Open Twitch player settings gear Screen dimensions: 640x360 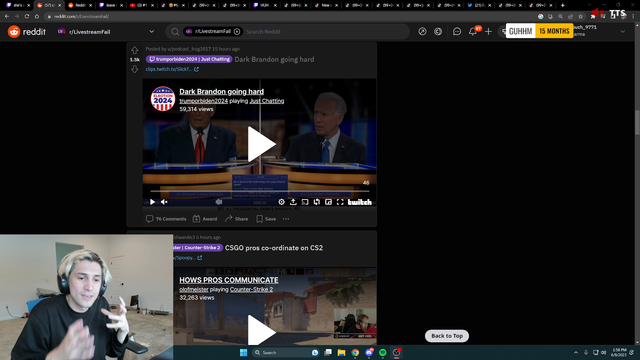(x=281, y=202)
